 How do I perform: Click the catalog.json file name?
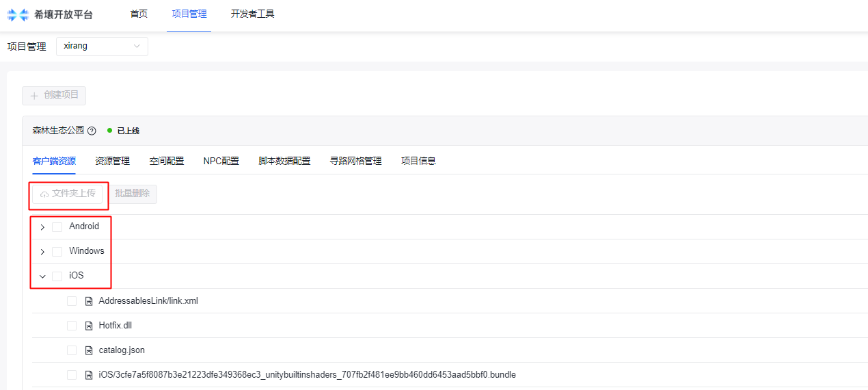point(122,350)
